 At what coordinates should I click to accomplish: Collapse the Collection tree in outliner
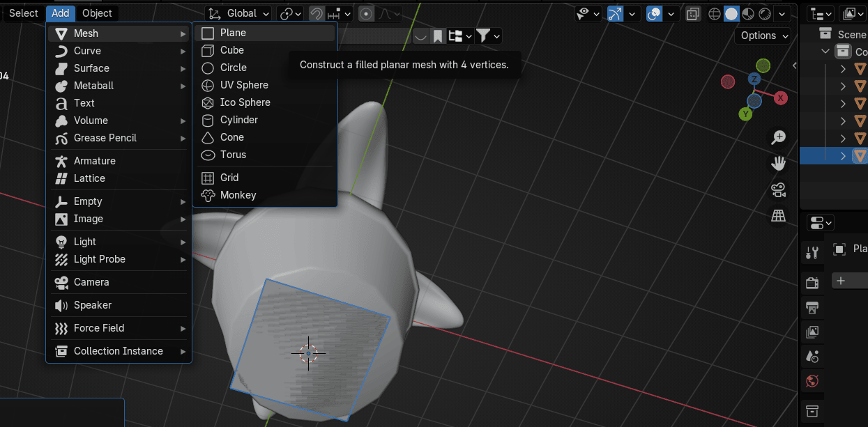coord(825,52)
